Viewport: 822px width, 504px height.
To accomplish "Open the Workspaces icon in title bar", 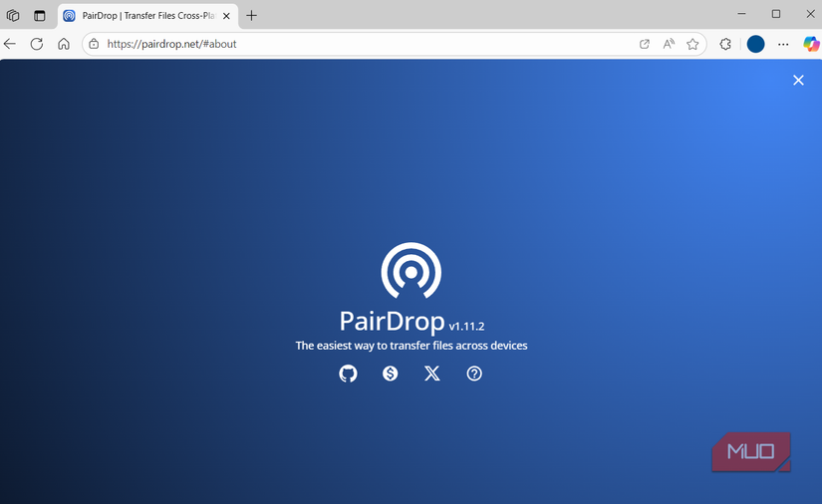I will click(x=13, y=16).
